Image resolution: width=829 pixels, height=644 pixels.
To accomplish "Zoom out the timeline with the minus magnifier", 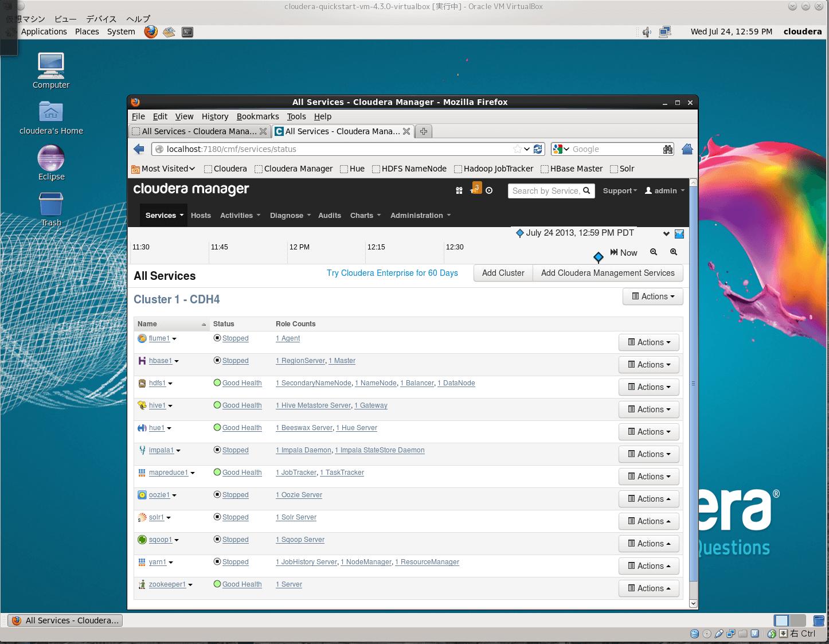I will coord(654,252).
